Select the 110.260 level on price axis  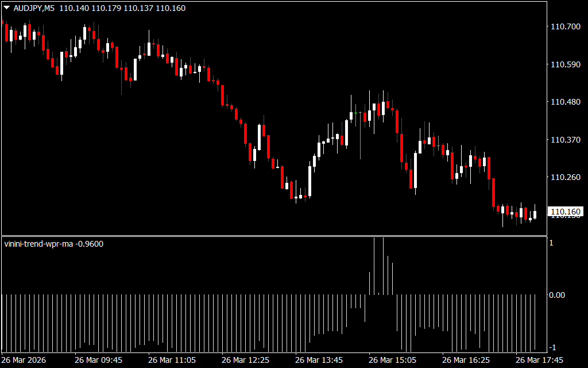[565, 178]
